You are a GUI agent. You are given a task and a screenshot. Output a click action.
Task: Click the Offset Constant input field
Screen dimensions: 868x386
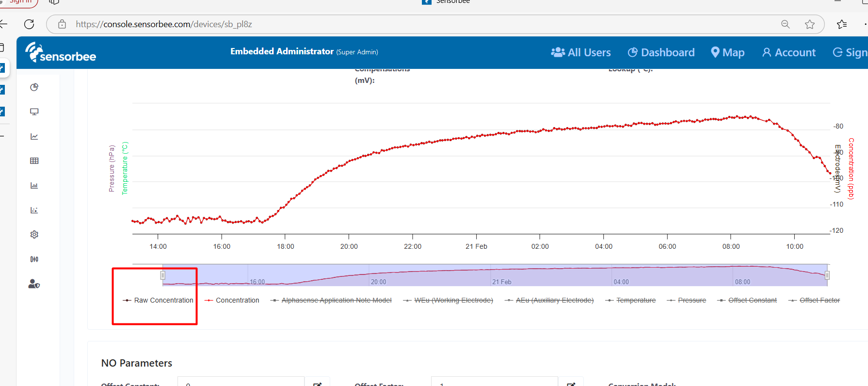pyautogui.click(x=241, y=382)
